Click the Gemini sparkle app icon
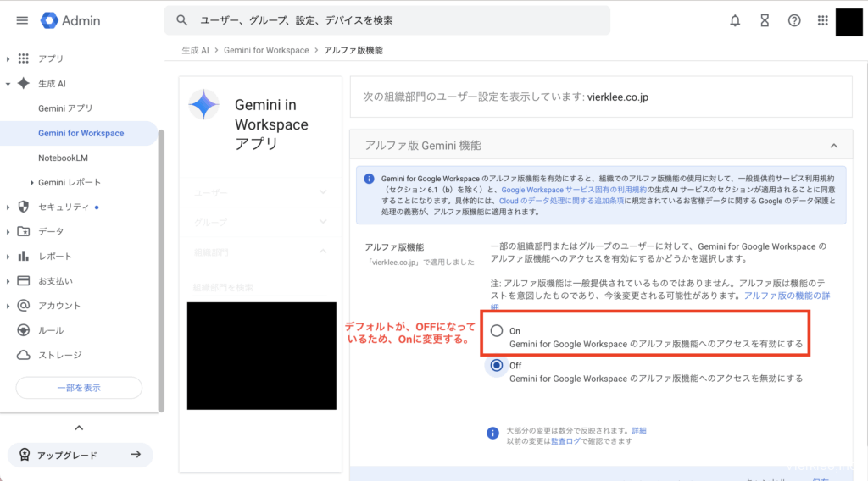The image size is (868, 481). pyautogui.click(x=204, y=106)
